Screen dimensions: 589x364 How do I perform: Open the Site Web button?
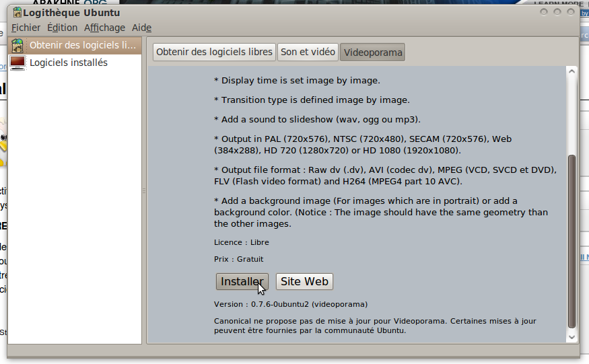[304, 281]
